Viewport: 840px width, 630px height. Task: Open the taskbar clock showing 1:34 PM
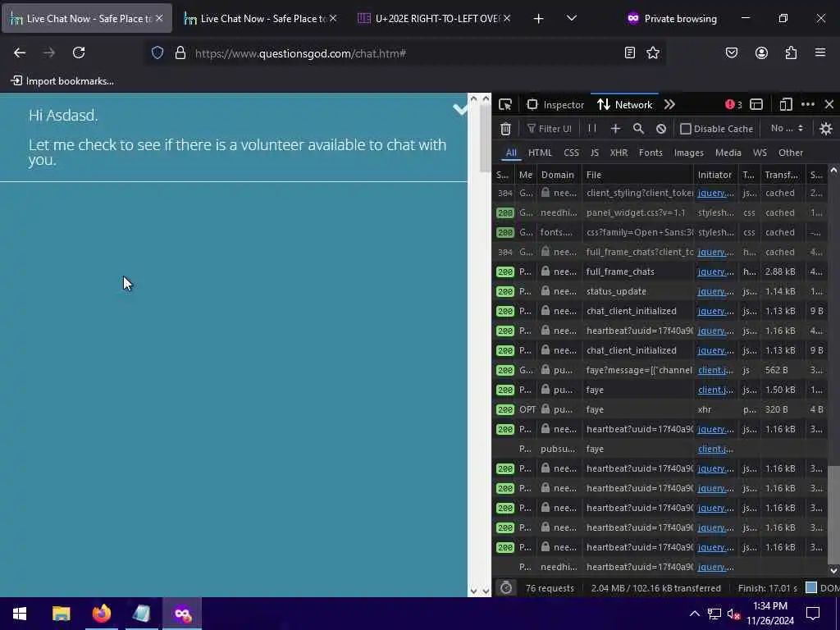[x=769, y=614]
